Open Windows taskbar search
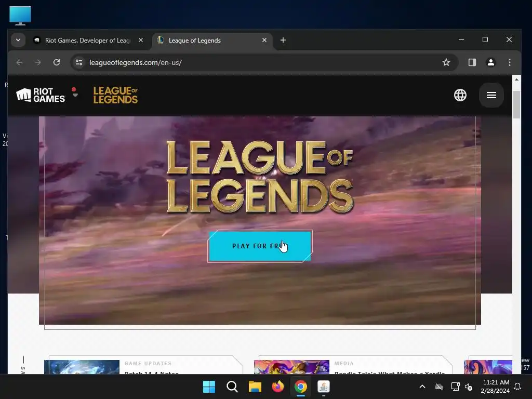This screenshot has height=399, width=532. pyautogui.click(x=232, y=387)
